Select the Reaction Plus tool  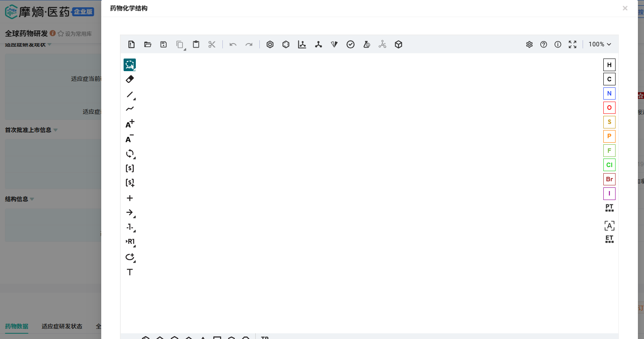click(x=130, y=198)
